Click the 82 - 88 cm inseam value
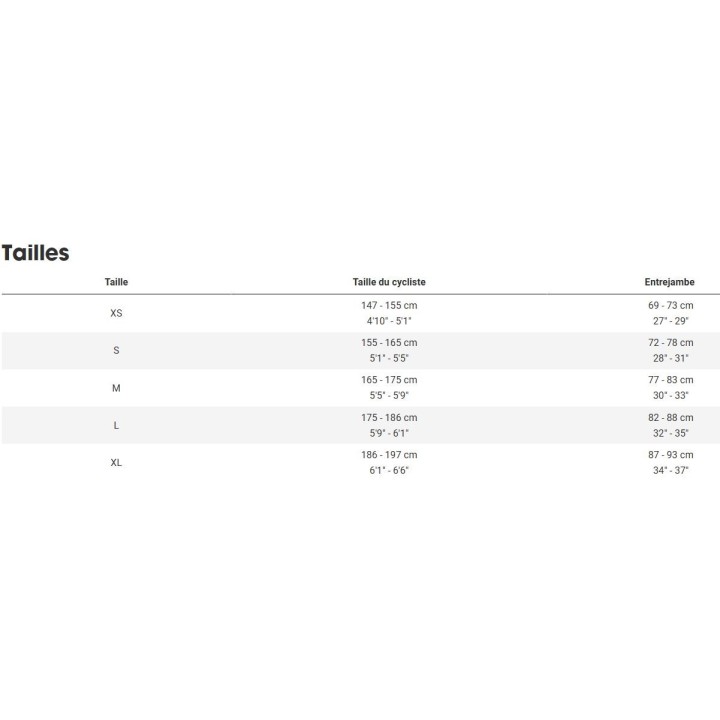Screen dimensions: 720x720 coord(669,417)
